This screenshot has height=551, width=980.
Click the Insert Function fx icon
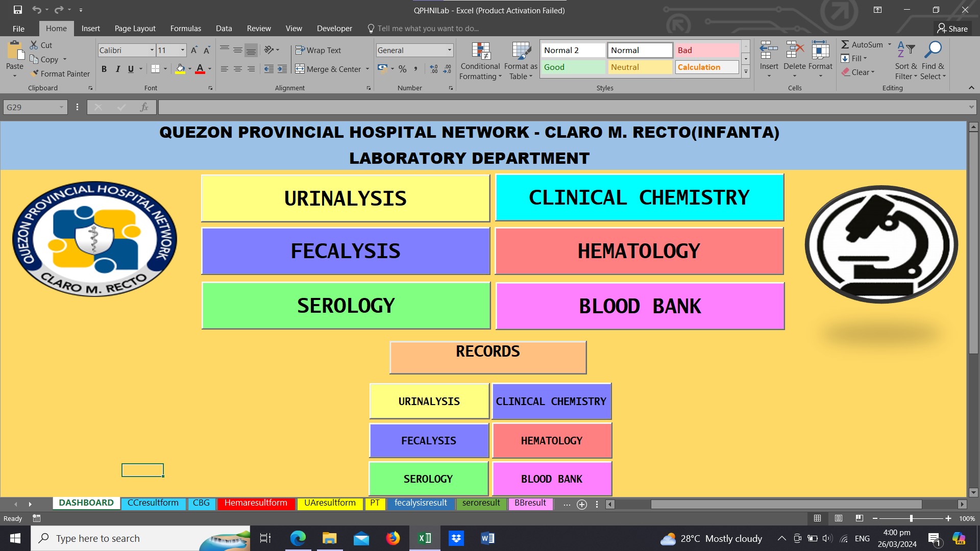[x=144, y=107]
